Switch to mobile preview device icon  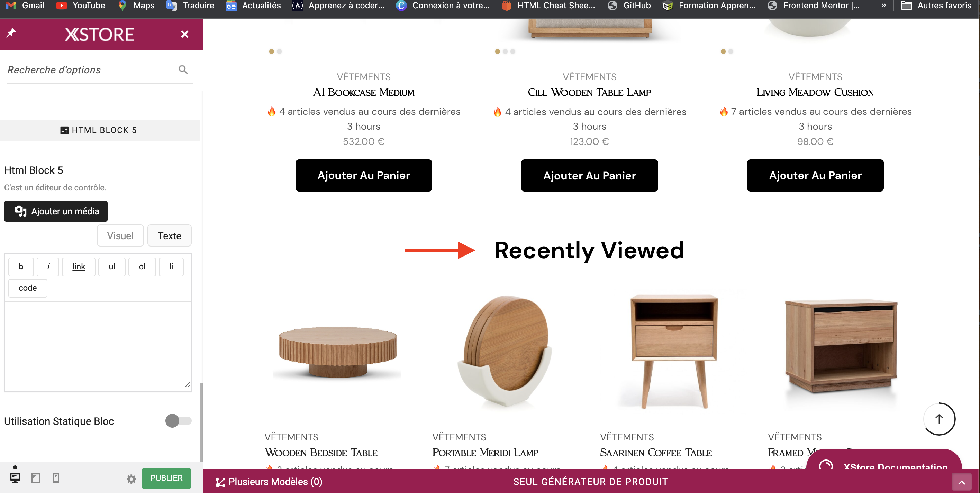coord(56,478)
